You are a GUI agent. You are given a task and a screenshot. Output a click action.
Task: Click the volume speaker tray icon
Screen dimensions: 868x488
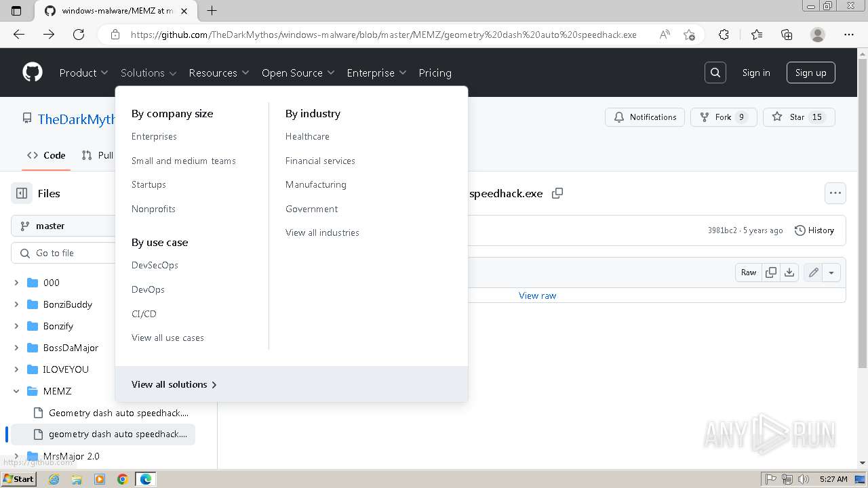click(804, 479)
